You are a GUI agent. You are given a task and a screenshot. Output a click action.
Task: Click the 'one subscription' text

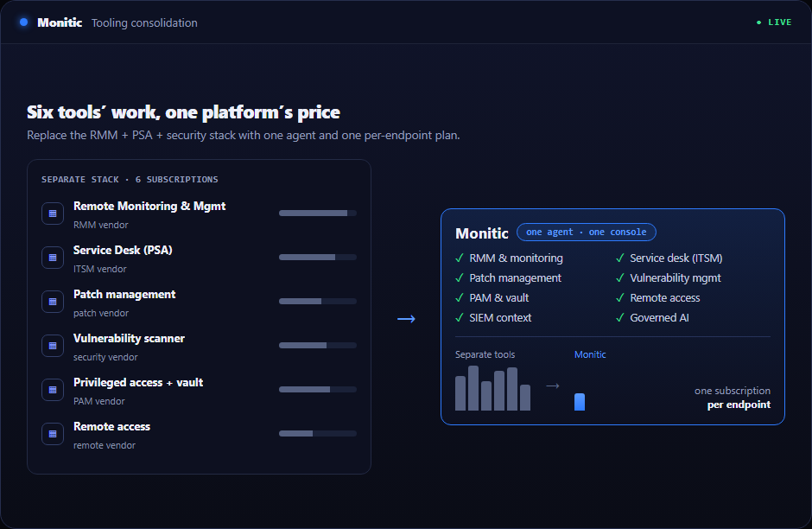(x=733, y=391)
